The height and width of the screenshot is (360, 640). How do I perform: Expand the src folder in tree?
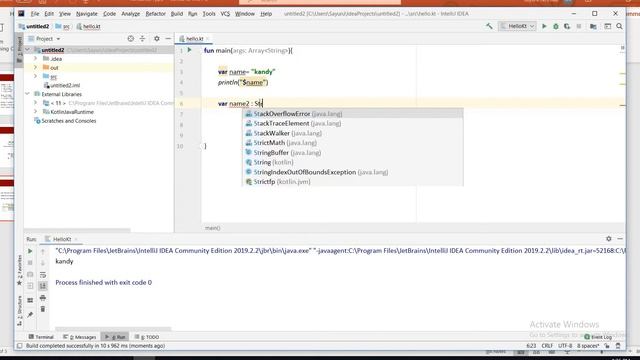tap(36, 76)
